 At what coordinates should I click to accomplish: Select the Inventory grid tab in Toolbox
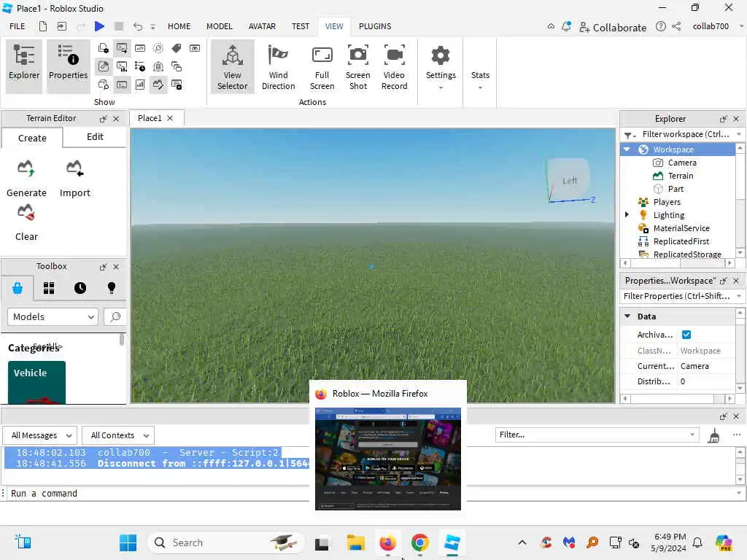[x=49, y=288]
